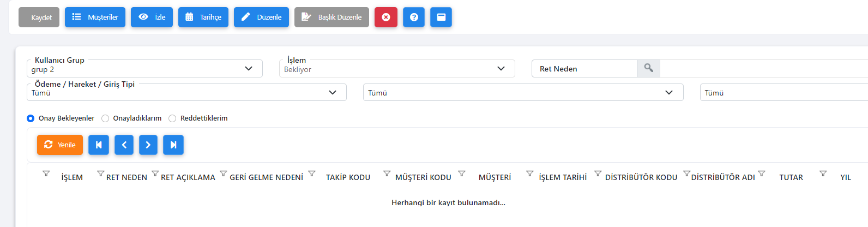Focus the Ret Neden input field

pos(584,69)
